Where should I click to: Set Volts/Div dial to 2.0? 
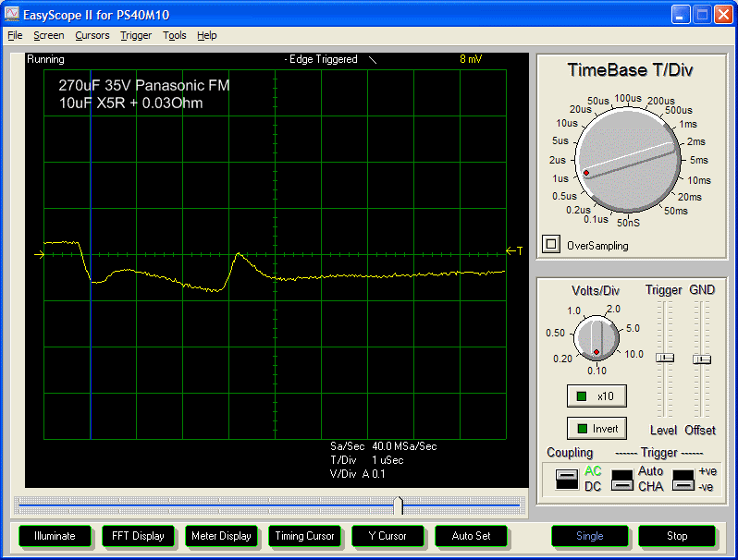[x=613, y=309]
